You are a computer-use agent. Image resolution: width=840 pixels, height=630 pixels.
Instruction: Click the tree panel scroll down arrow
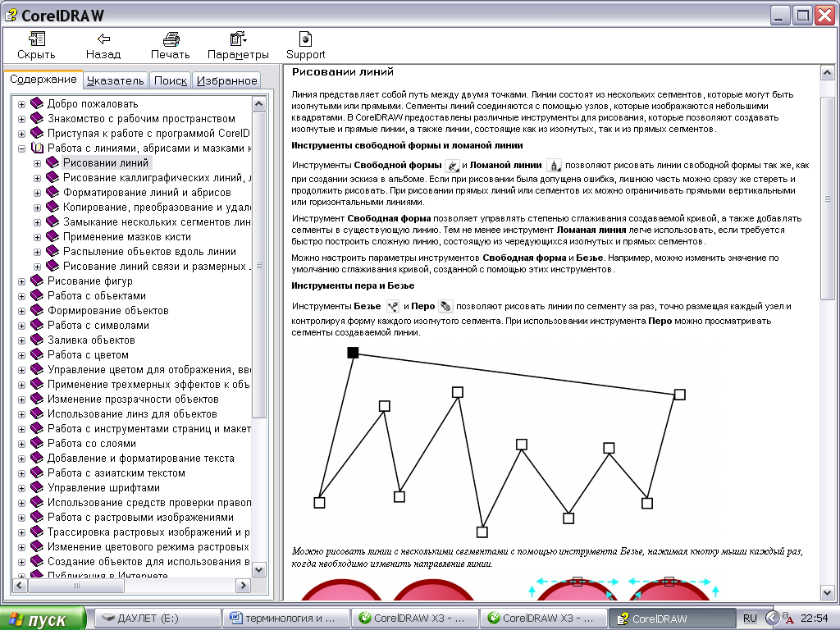coord(258,569)
